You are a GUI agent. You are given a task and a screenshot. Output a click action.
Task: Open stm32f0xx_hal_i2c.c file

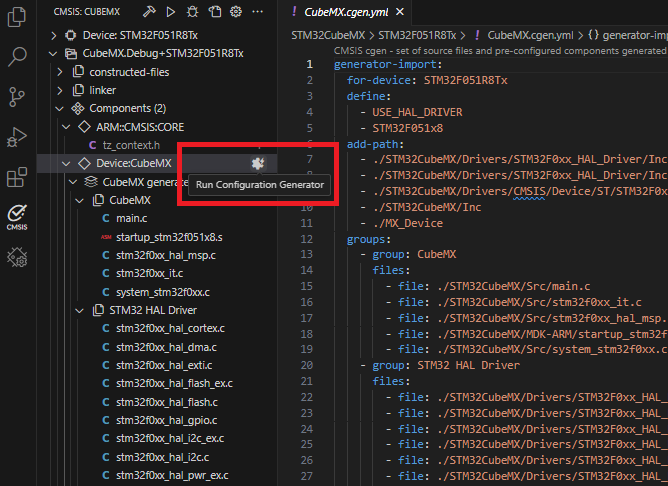coord(162,457)
